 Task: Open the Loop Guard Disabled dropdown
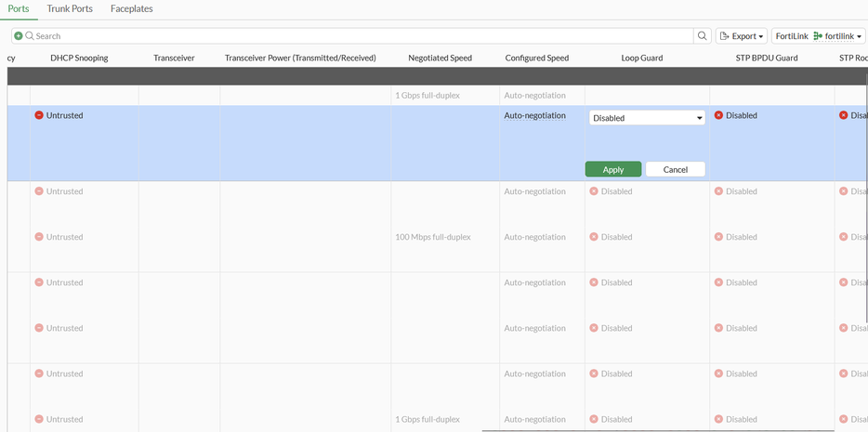647,118
